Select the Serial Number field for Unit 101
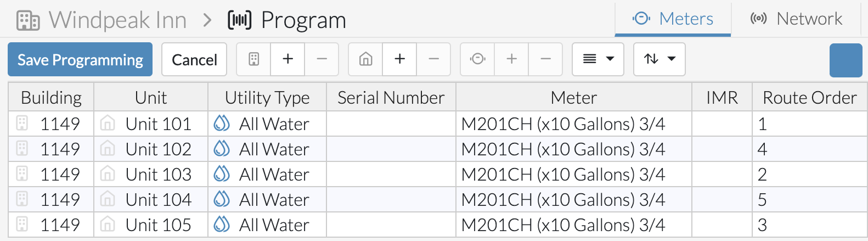 click(x=391, y=124)
